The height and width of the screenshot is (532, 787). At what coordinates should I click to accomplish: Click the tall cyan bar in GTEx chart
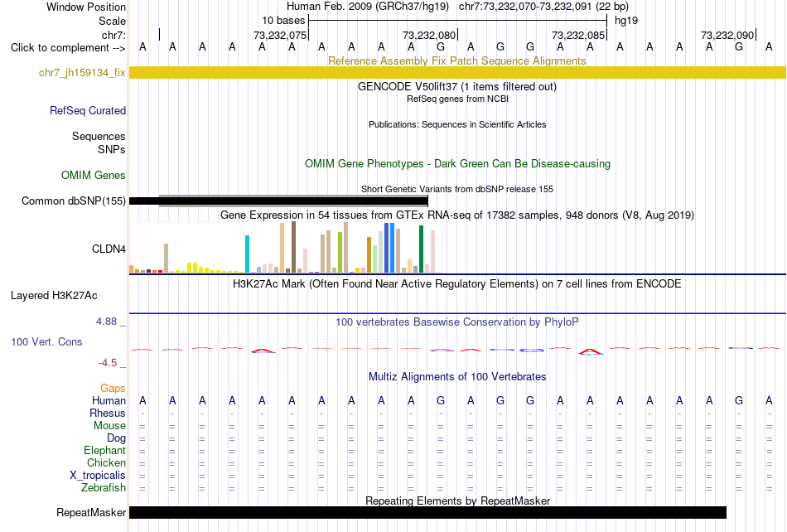tap(247, 254)
